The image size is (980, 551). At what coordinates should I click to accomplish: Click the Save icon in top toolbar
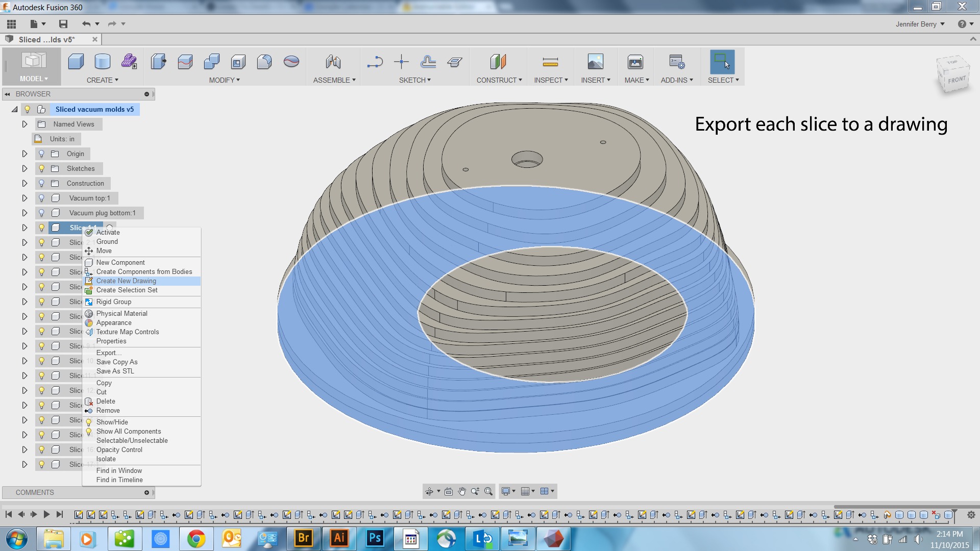(63, 24)
